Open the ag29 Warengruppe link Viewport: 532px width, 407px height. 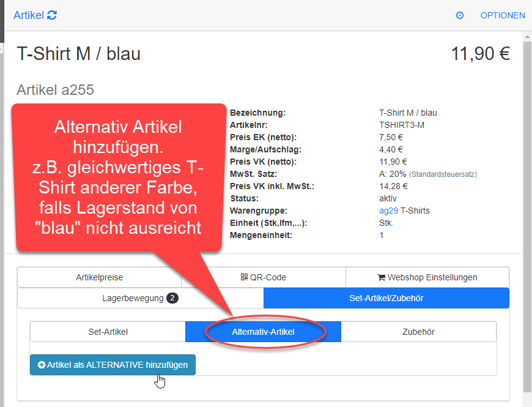(388, 211)
